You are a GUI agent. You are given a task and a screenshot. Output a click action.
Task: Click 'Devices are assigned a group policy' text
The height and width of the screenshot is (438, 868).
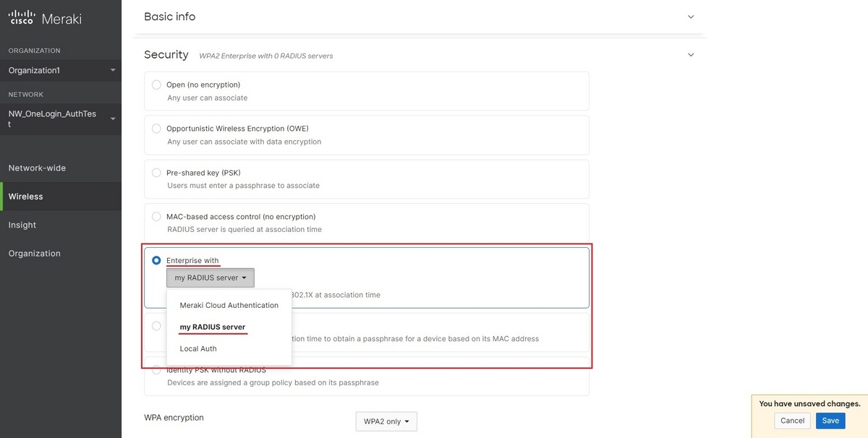pyautogui.click(x=273, y=382)
